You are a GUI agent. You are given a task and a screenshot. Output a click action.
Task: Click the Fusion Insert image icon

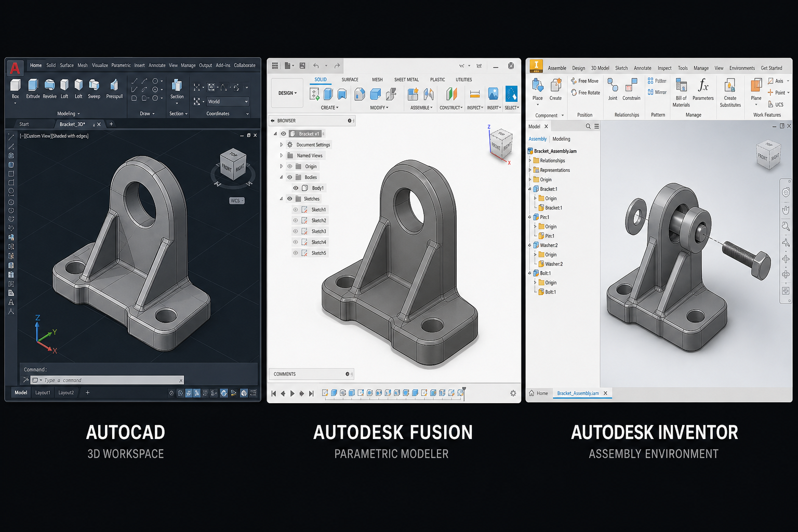point(493,94)
